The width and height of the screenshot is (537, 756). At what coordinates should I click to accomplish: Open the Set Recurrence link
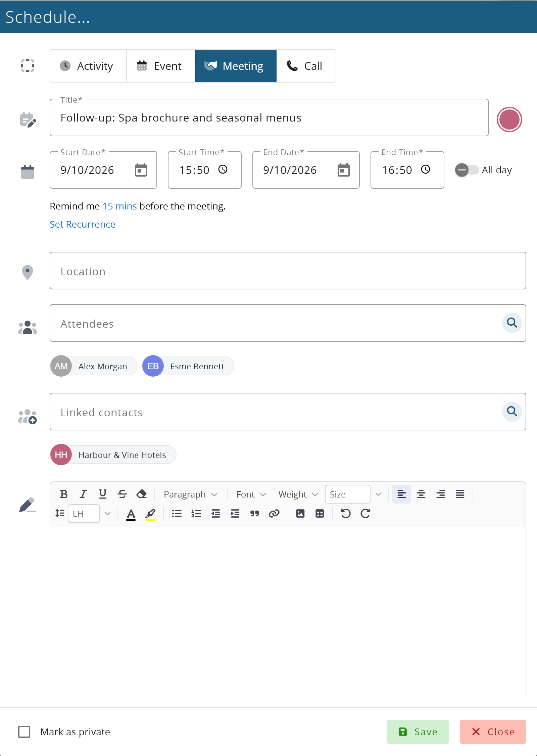(83, 224)
